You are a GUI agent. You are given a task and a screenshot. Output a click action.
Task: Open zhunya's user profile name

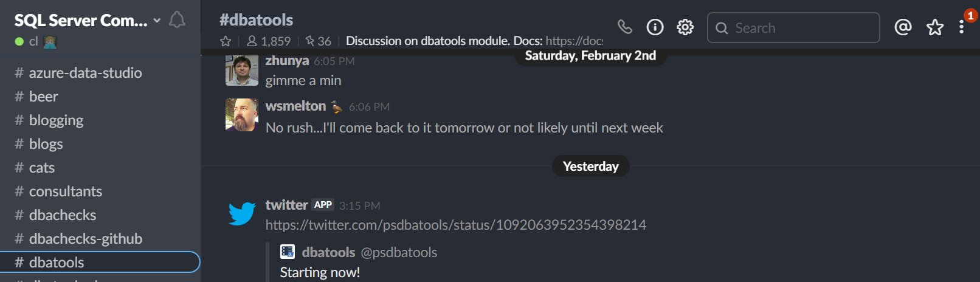pyautogui.click(x=287, y=61)
